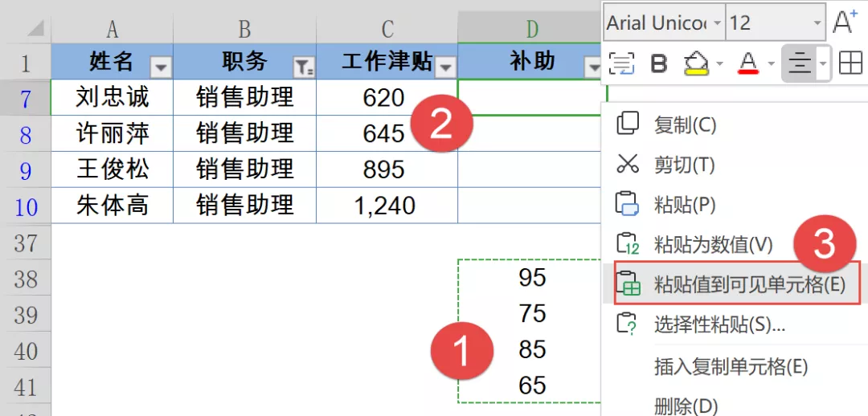This screenshot has height=416, width=868.
Task: Click the clipboard icon beside 粘贴(P)
Action: click(x=628, y=203)
